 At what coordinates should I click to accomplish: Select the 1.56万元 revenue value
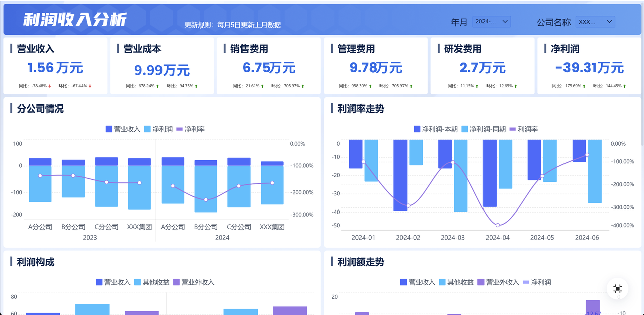click(x=55, y=68)
